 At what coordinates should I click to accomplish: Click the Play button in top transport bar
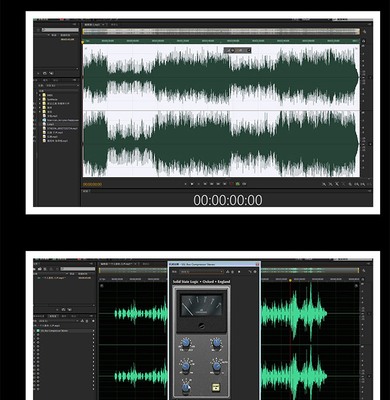tap(192, 184)
